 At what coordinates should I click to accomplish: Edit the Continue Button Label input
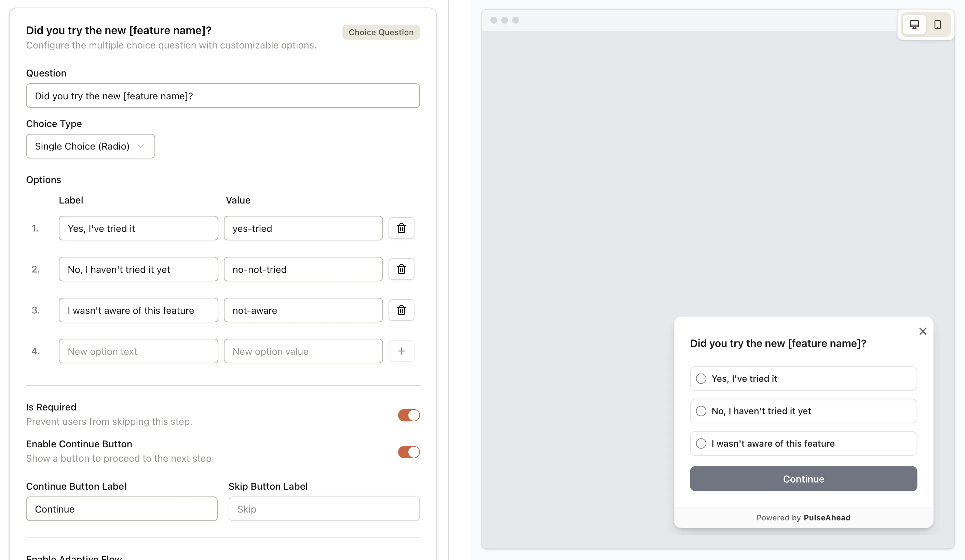pos(121,509)
